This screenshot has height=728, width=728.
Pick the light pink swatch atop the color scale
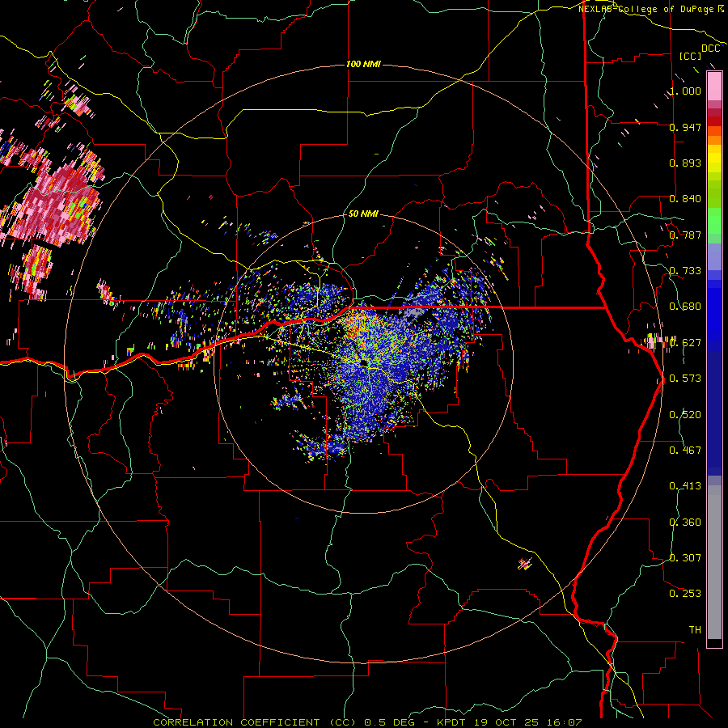pos(714,87)
